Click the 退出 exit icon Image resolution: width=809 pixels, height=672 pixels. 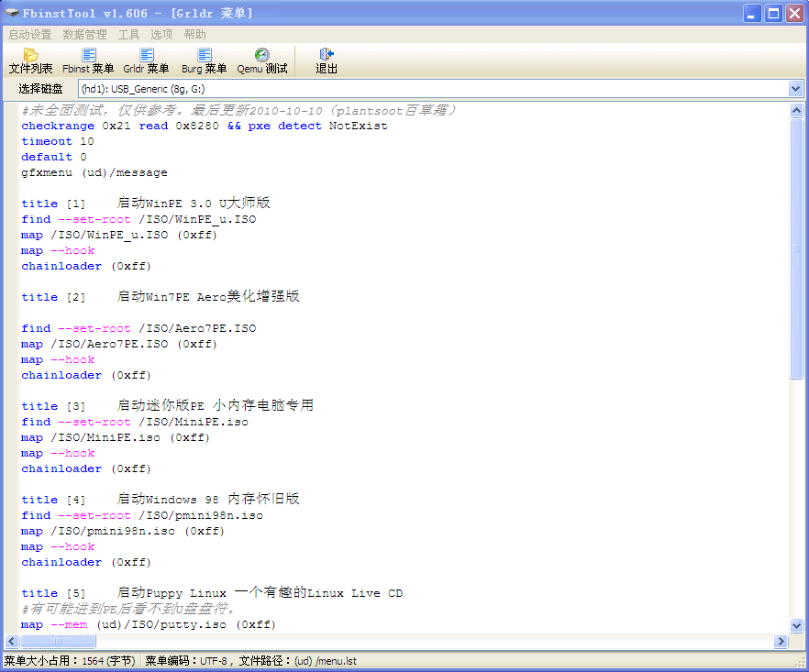[327, 61]
